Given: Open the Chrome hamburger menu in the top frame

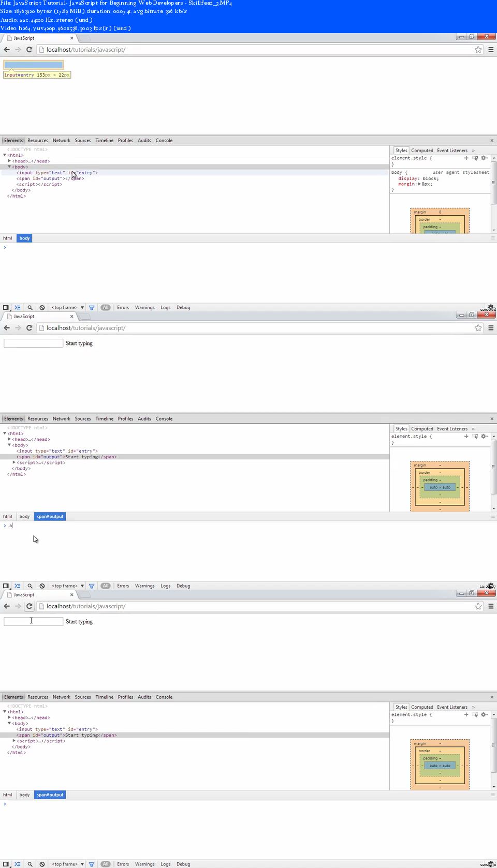Looking at the screenshot, I should [491, 50].
